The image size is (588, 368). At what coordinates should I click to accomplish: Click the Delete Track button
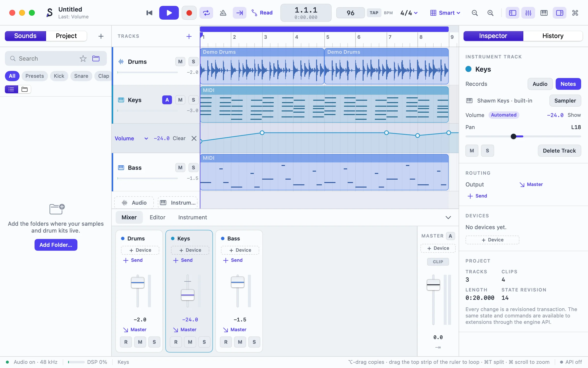(559, 151)
